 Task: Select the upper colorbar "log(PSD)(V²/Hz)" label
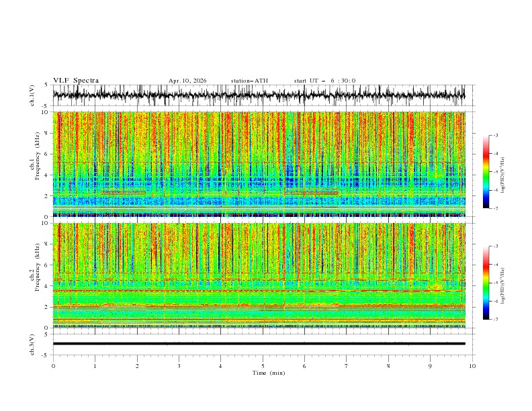[x=503, y=175]
